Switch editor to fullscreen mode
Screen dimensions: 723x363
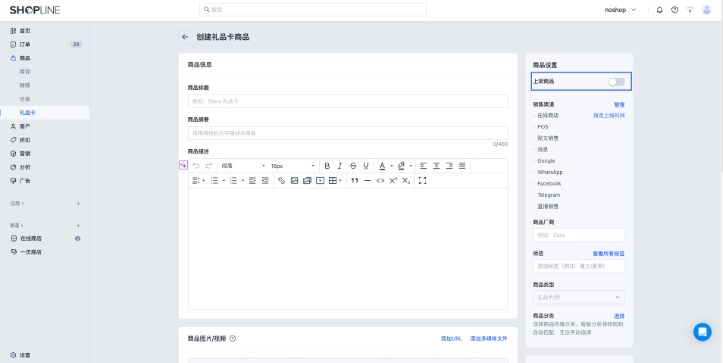pyautogui.click(x=422, y=181)
